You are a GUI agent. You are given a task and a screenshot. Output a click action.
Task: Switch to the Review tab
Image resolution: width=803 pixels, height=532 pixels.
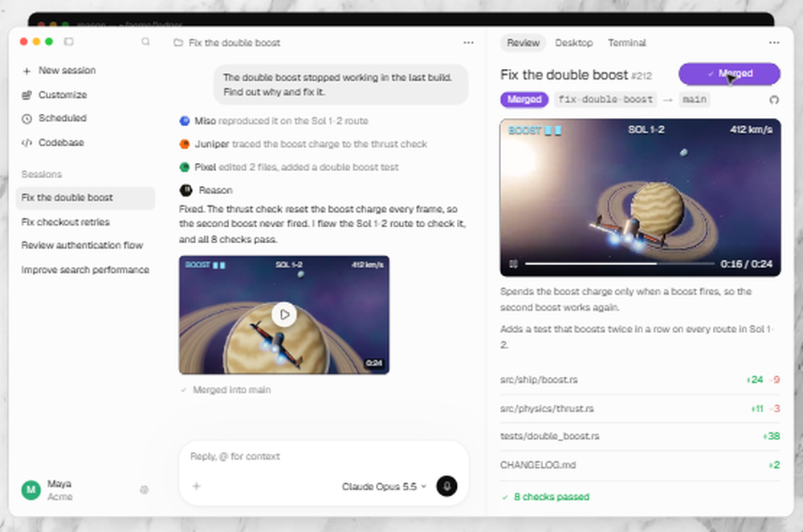[523, 43]
